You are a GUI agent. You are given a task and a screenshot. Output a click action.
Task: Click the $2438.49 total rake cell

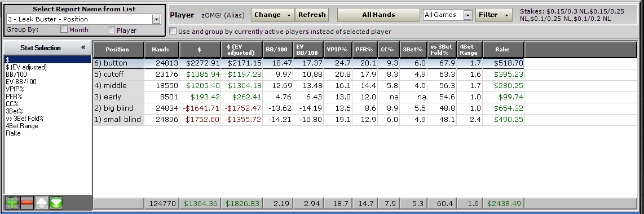coord(503,203)
